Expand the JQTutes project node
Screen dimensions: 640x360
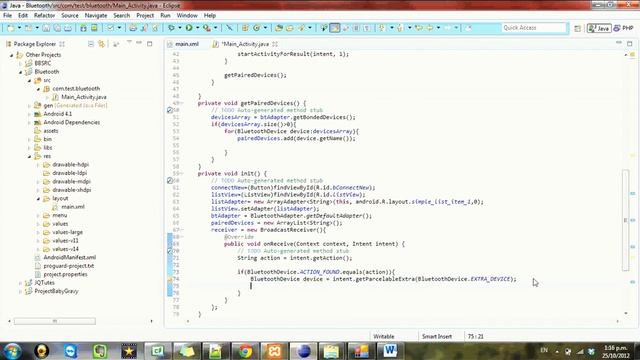pos(20,283)
